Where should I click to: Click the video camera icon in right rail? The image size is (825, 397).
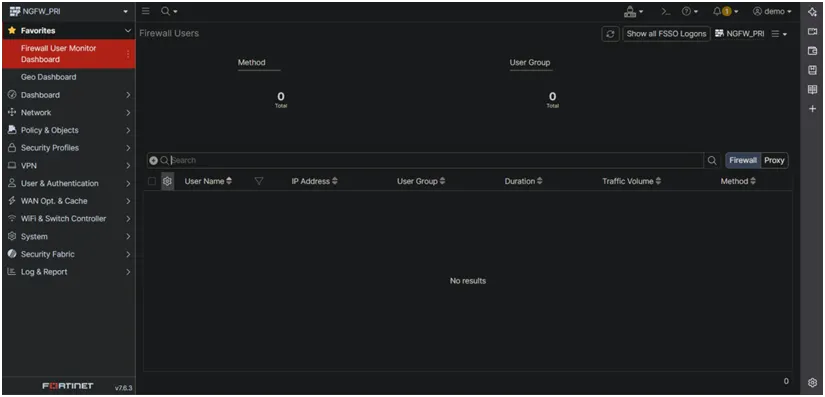point(812,32)
